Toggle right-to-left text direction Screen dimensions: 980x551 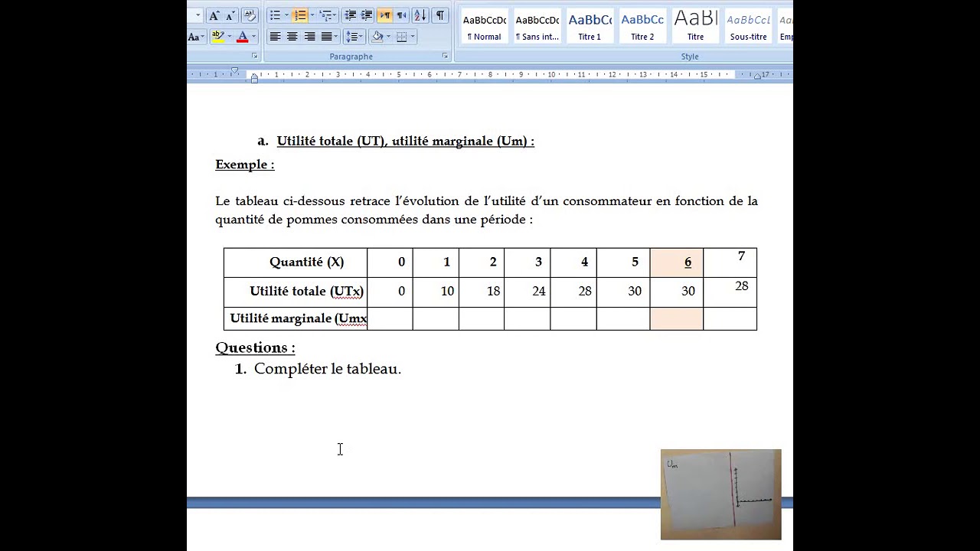pyautogui.click(x=401, y=15)
